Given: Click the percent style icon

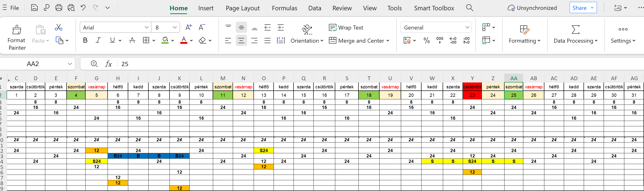Looking at the screenshot, I should [426, 41].
